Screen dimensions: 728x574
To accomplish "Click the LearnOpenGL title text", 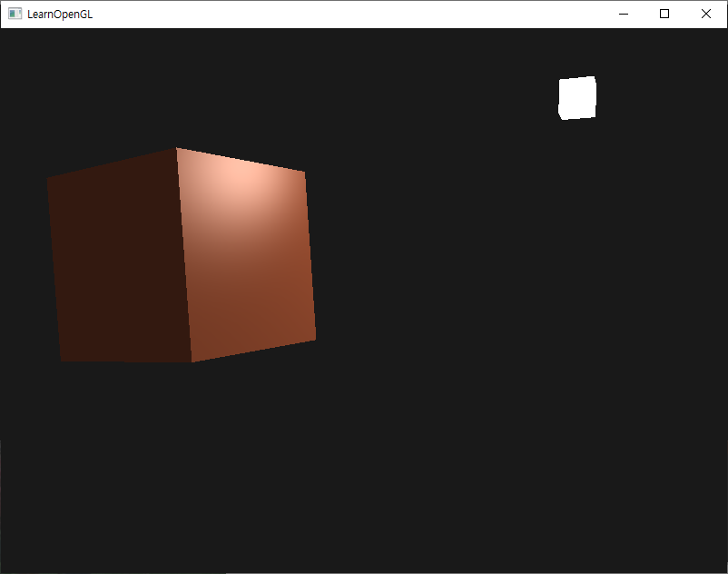I will [60, 15].
